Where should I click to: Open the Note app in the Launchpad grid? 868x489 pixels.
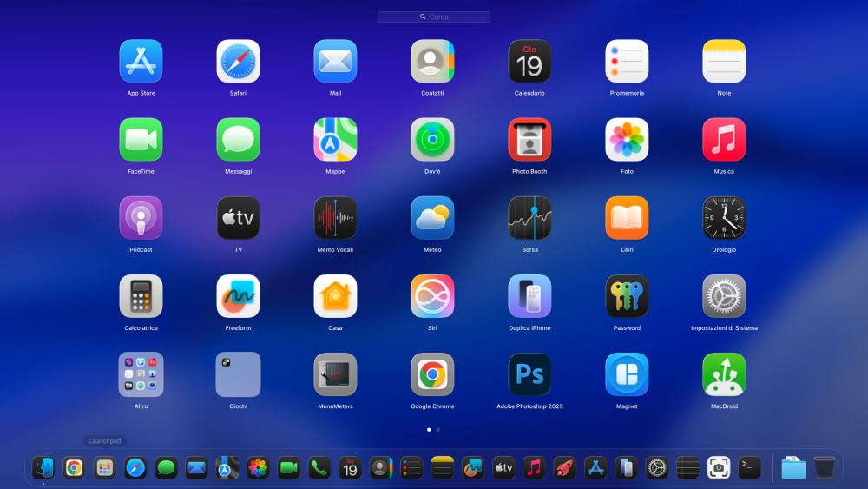click(724, 62)
